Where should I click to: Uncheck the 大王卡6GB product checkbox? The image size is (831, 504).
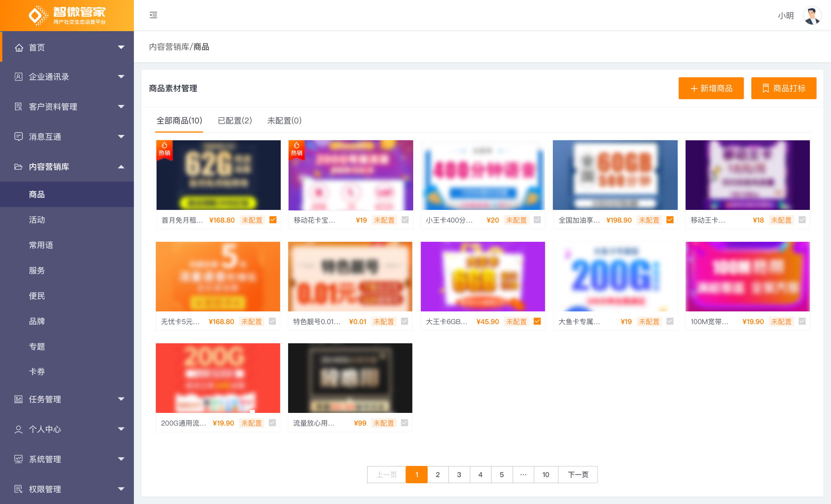537,321
